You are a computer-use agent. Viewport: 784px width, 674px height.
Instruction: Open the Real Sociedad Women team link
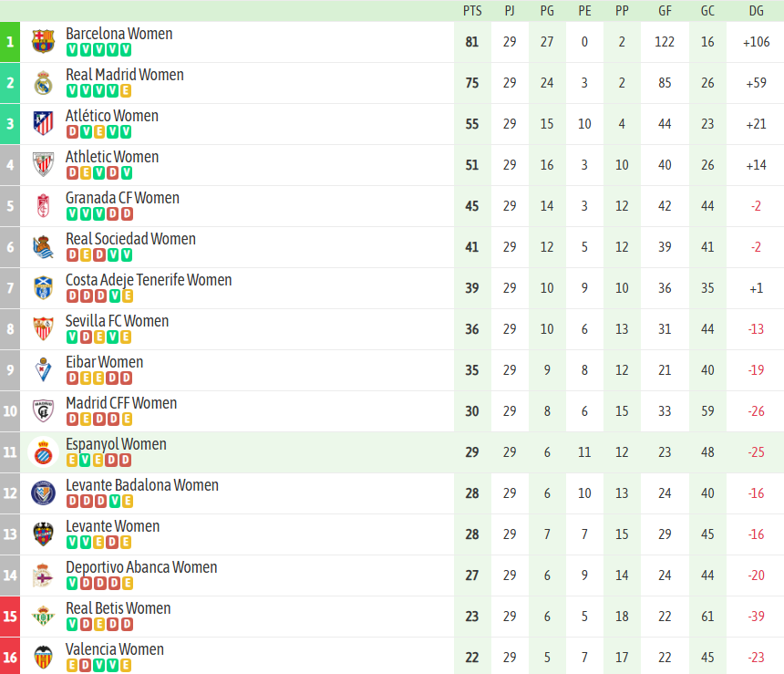tap(130, 239)
